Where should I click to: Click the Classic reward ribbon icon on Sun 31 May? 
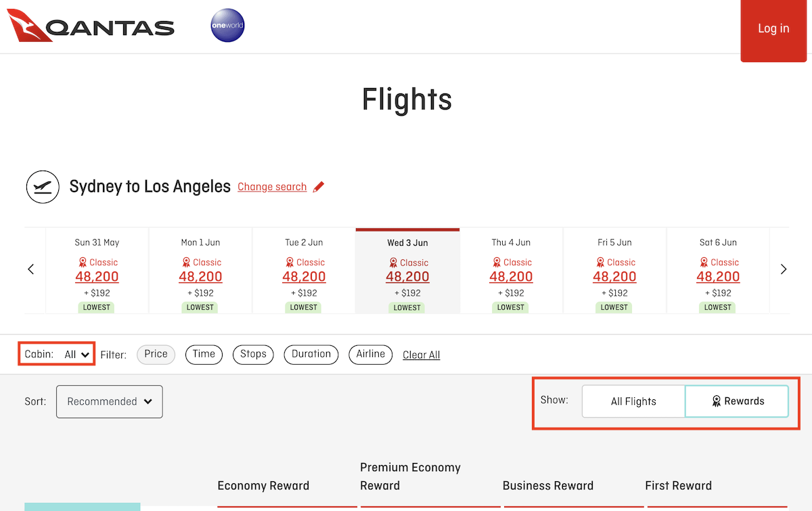[83, 263]
